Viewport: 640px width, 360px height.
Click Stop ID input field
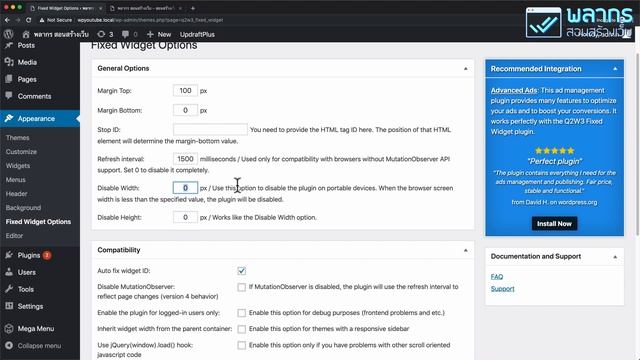click(x=210, y=129)
